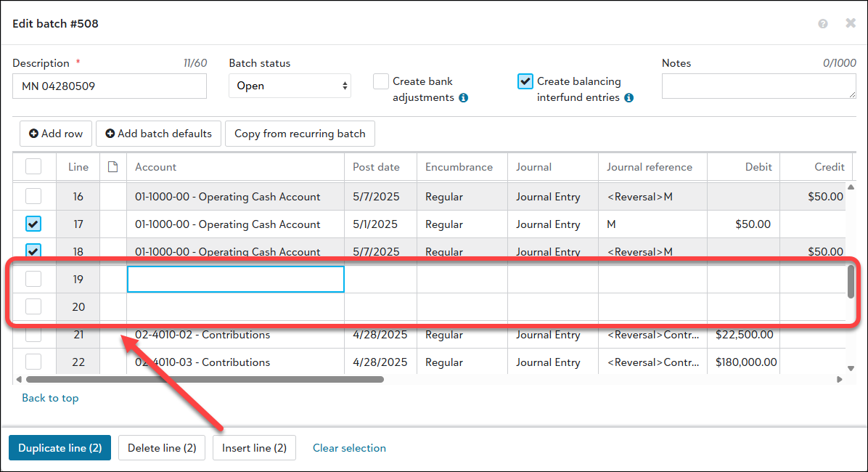Open the help question mark icon
The image size is (868, 472).
click(822, 23)
